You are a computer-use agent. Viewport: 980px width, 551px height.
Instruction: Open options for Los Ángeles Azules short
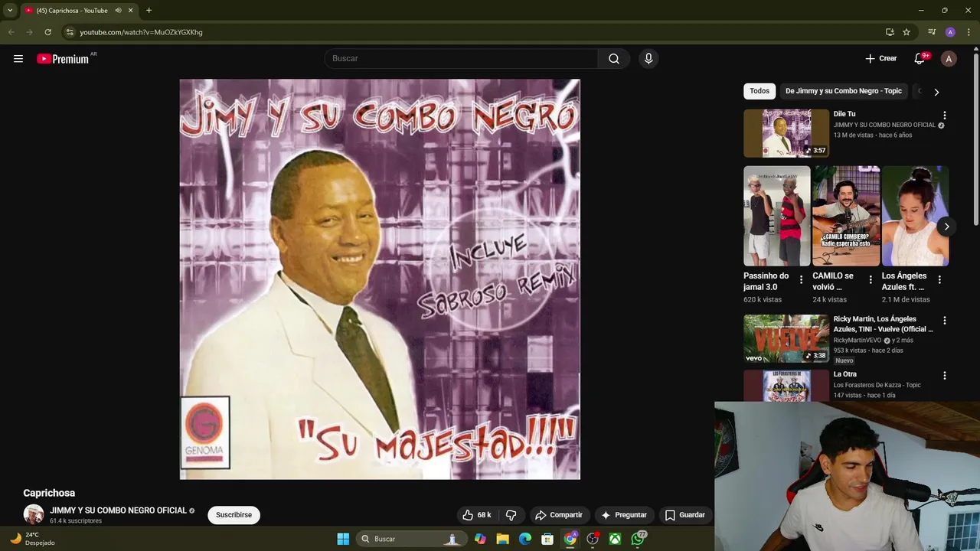(x=939, y=279)
